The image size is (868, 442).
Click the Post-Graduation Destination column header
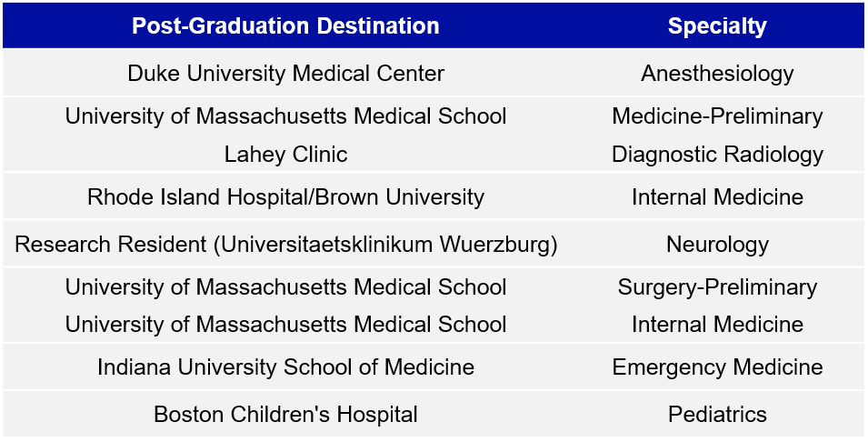(285, 25)
